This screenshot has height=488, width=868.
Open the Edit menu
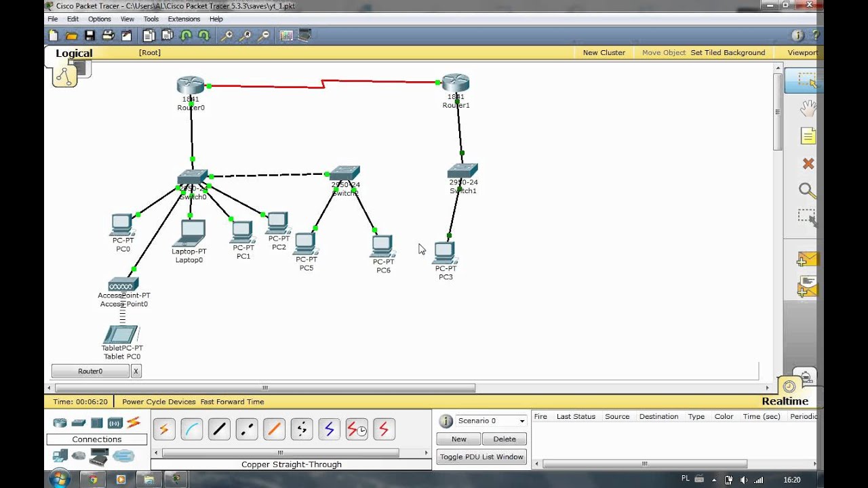point(73,19)
